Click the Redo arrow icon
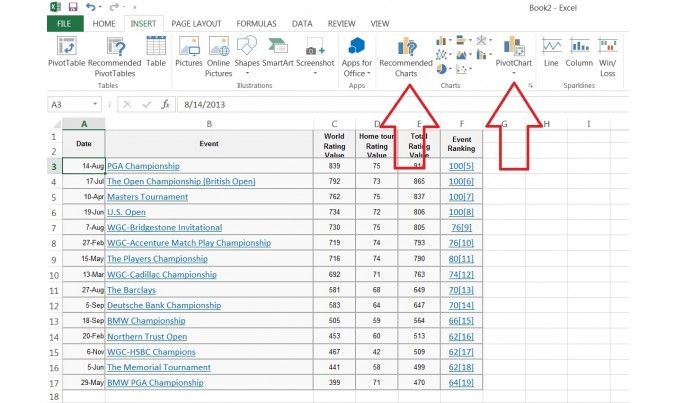 point(113,6)
